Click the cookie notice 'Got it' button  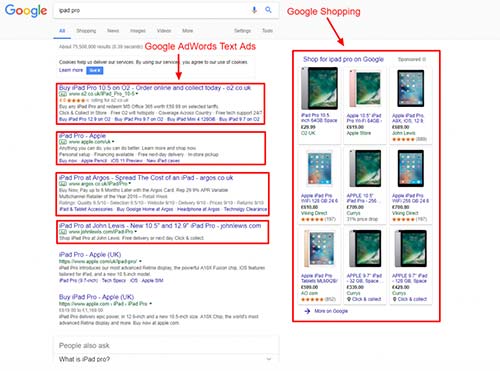[x=95, y=70]
